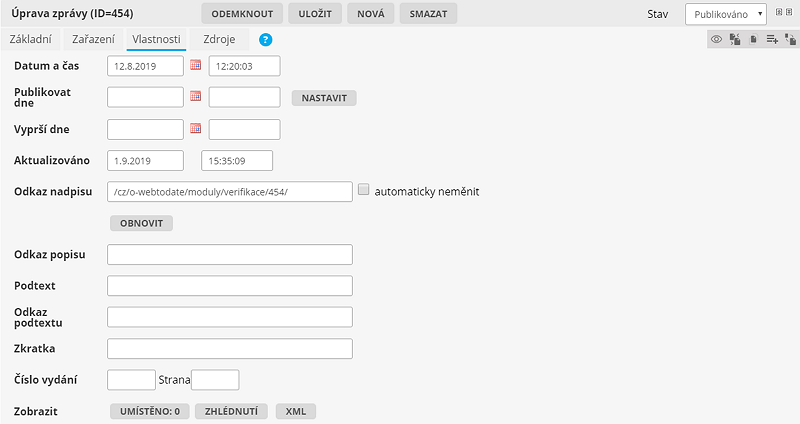This screenshot has height=424, width=800.
Task: Click the blue help question mark icon
Action: point(265,40)
